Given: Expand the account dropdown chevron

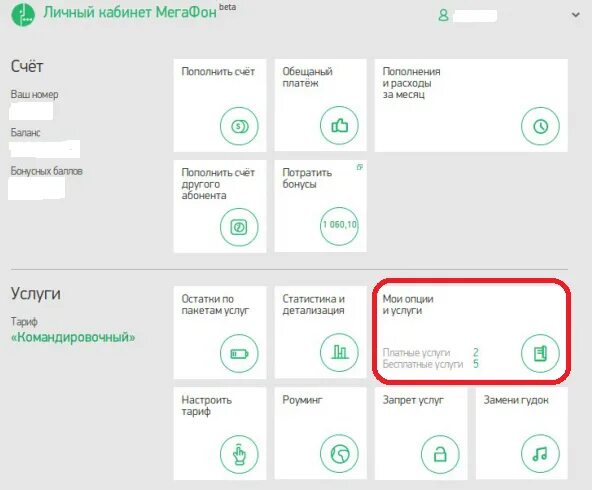Looking at the screenshot, I should [575, 15].
